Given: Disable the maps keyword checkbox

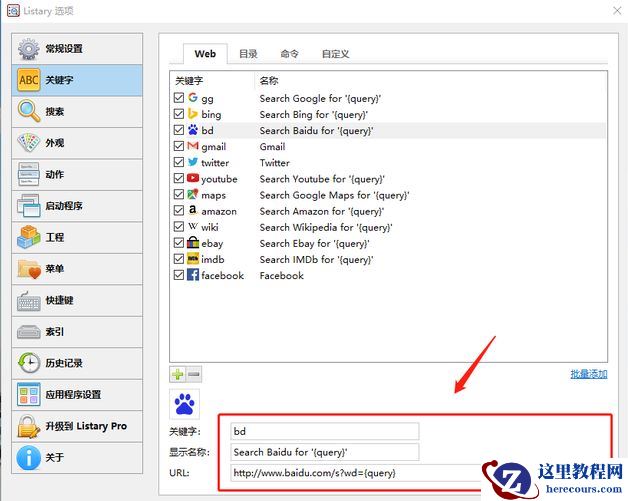Looking at the screenshot, I should click(179, 195).
